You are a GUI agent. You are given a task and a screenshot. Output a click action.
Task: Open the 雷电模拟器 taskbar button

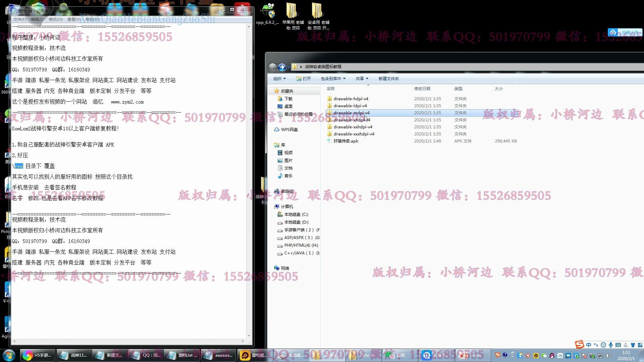(255, 355)
